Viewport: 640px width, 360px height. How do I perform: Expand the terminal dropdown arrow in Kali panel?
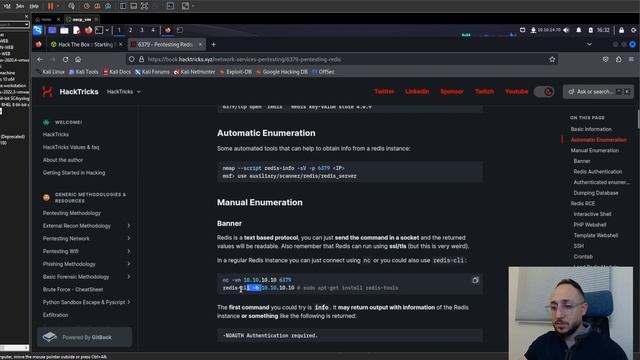[x=107, y=30]
